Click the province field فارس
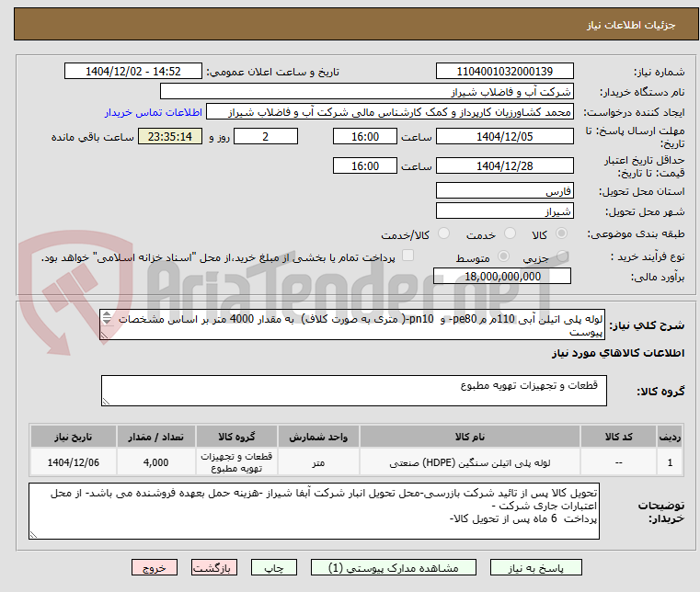 tap(504, 191)
